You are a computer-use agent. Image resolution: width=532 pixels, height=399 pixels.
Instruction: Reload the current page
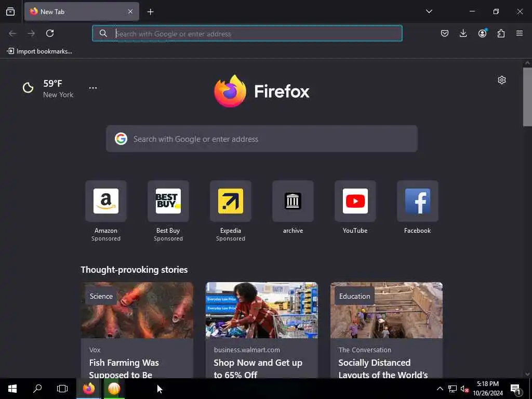[x=50, y=33]
